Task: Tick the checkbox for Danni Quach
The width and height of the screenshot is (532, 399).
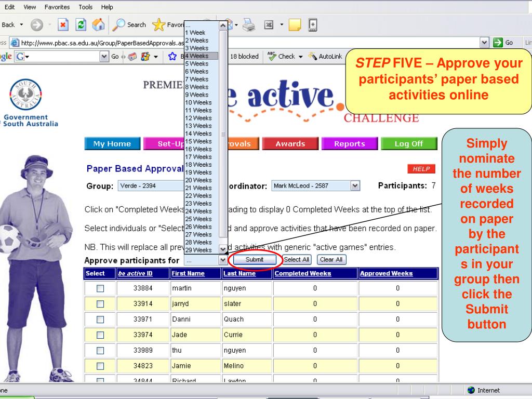Action: pos(100,320)
